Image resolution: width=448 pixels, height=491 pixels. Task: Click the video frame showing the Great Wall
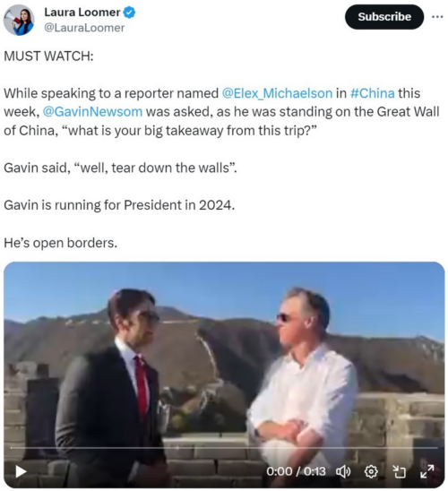[224, 375]
